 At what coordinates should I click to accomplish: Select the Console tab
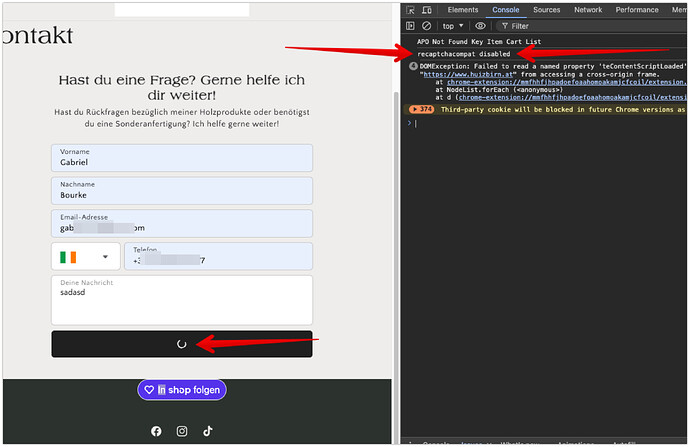point(506,10)
